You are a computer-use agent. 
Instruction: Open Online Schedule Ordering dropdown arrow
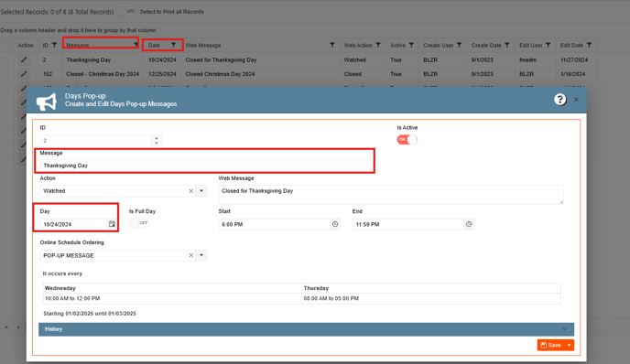201,255
